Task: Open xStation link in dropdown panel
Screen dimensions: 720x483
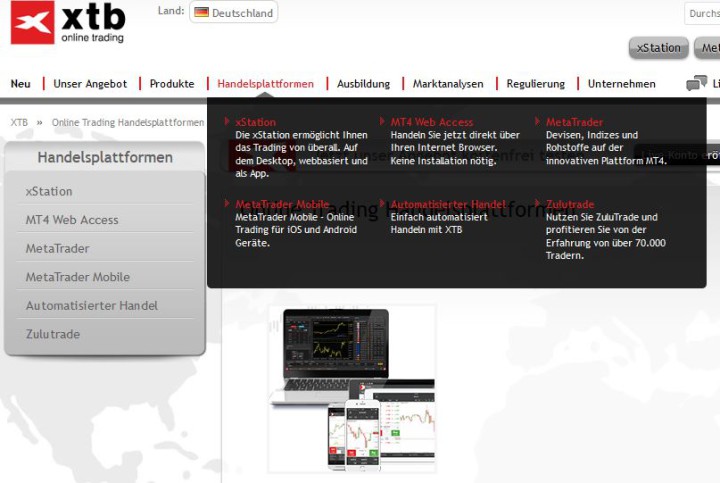Action: click(x=255, y=122)
